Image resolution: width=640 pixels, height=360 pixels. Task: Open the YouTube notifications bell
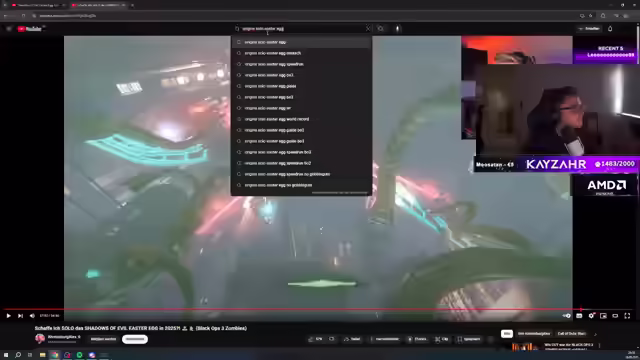[x=610, y=29]
